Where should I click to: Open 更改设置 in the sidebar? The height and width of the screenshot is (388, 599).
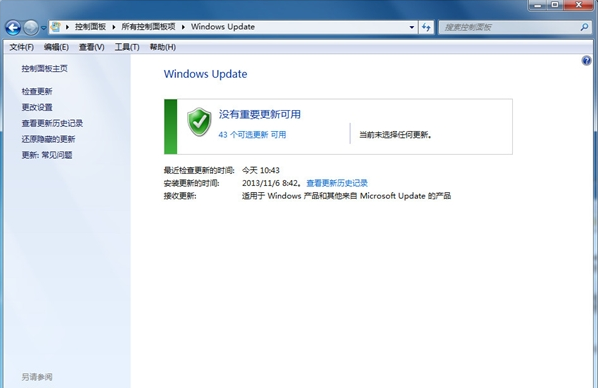37,107
